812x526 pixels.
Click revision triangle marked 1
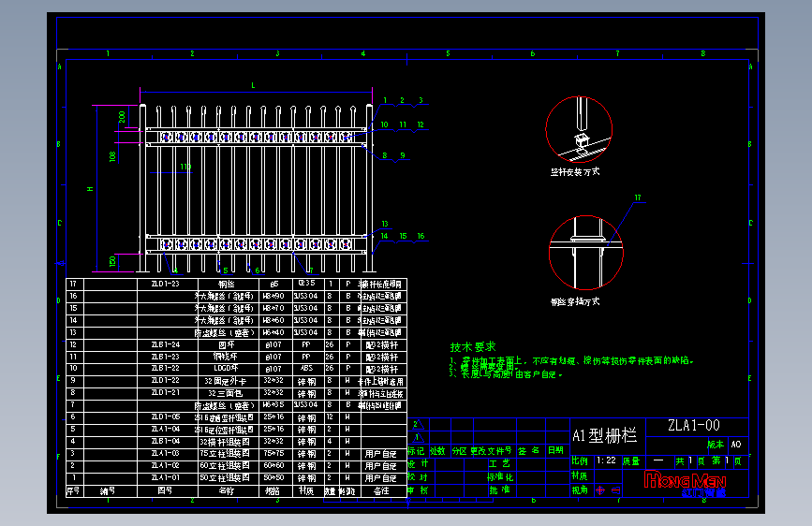click(x=417, y=437)
